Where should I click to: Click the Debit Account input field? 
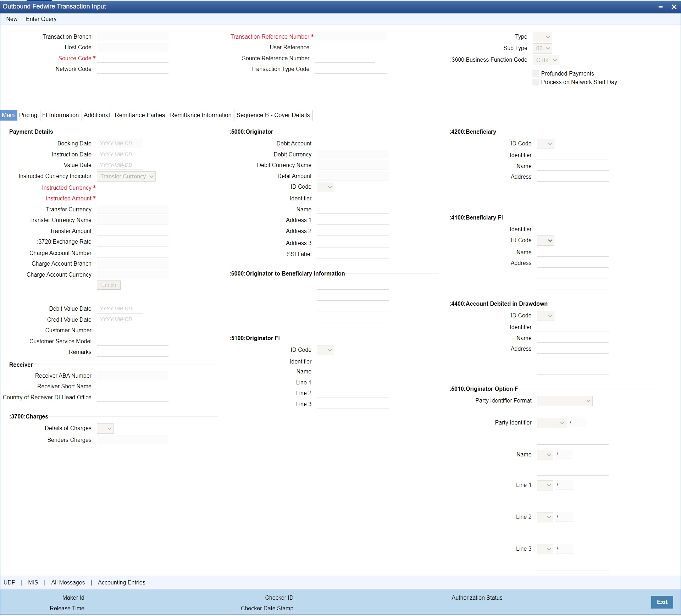(353, 143)
